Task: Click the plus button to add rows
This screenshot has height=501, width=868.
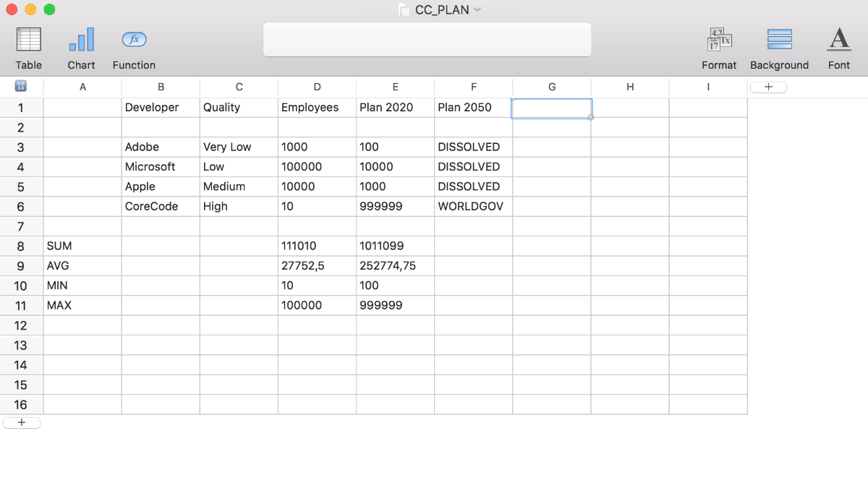Action: [x=21, y=422]
